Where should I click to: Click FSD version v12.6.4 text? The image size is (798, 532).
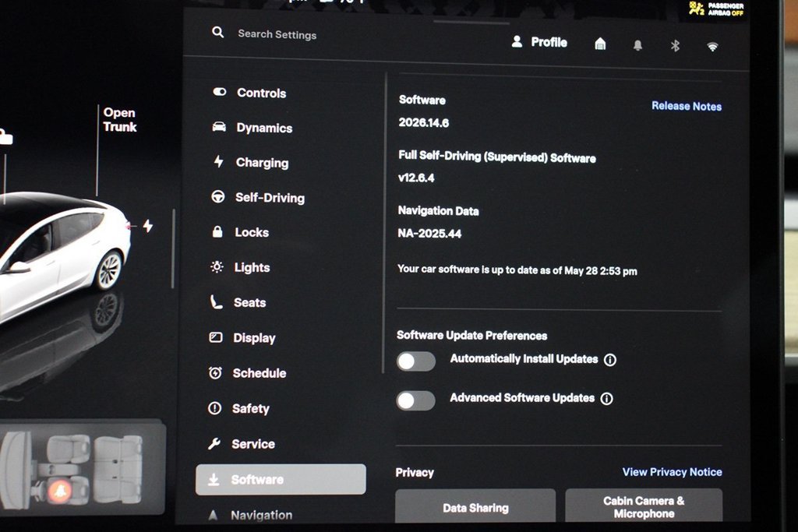pos(416,178)
